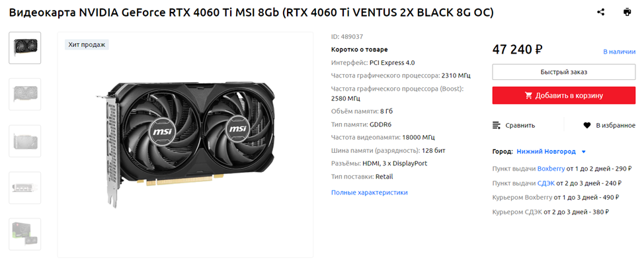
Task: Click Добавить в корзину button
Action: [564, 95]
